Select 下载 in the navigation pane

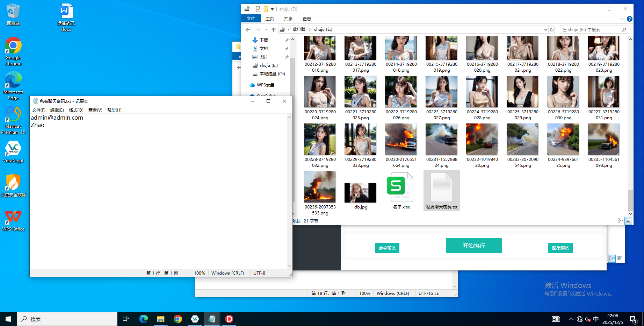tap(264, 40)
